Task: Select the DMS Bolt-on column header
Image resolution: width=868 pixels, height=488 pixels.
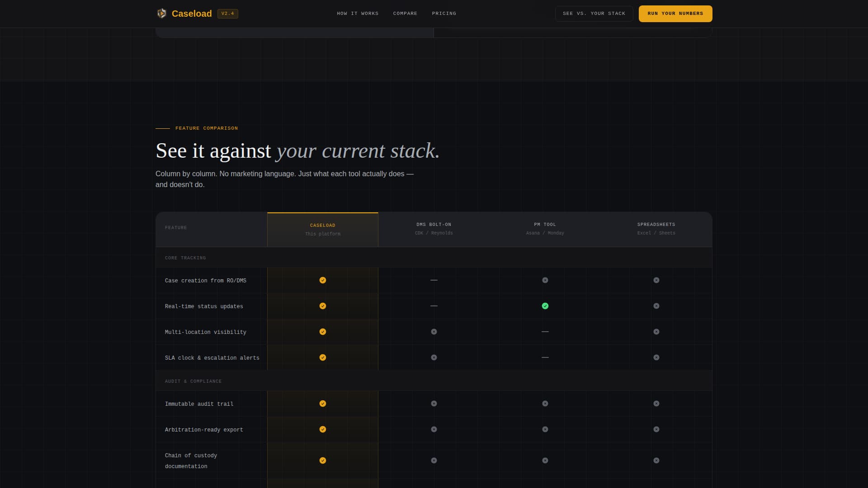Action: click(x=434, y=229)
